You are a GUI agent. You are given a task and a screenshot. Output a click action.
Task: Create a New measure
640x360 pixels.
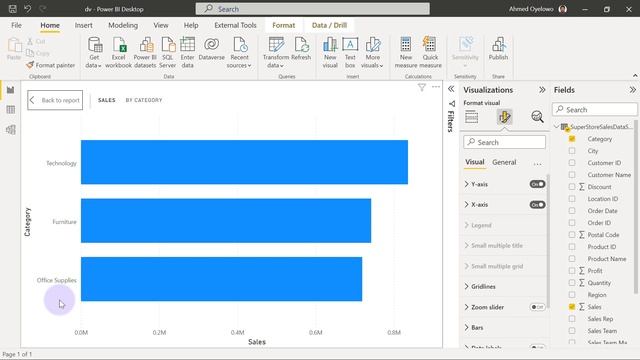[406, 52]
